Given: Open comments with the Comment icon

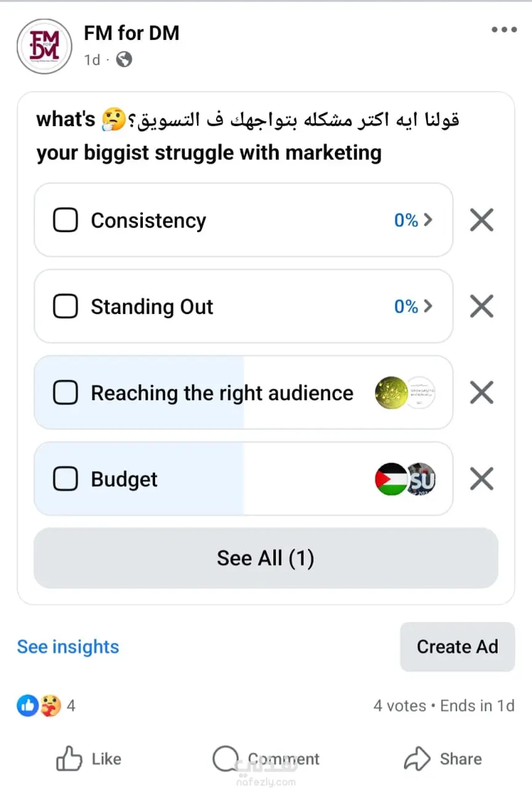Looking at the screenshot, I should pos(225,759).
